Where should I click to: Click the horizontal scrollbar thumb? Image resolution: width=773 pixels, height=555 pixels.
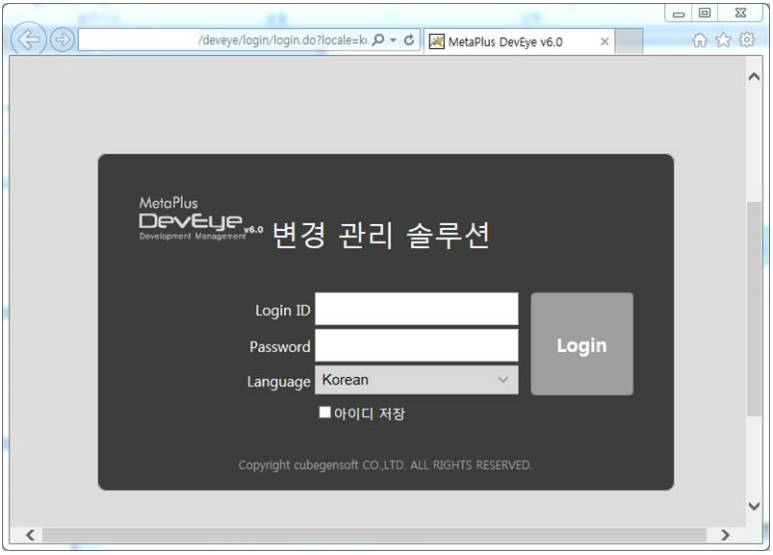pyautogui.click(x=375, y=535)
